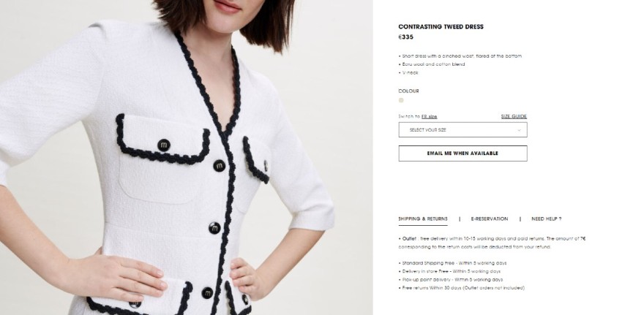Click the Standard Shipping Free line
Viewport: 644px width, 315px height.
point(452,263)
